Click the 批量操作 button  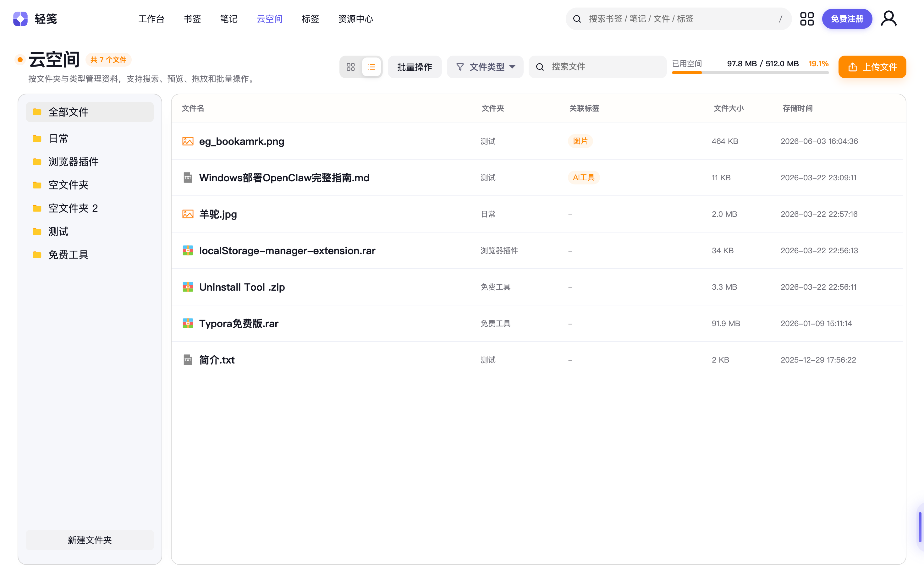point(415,67)
